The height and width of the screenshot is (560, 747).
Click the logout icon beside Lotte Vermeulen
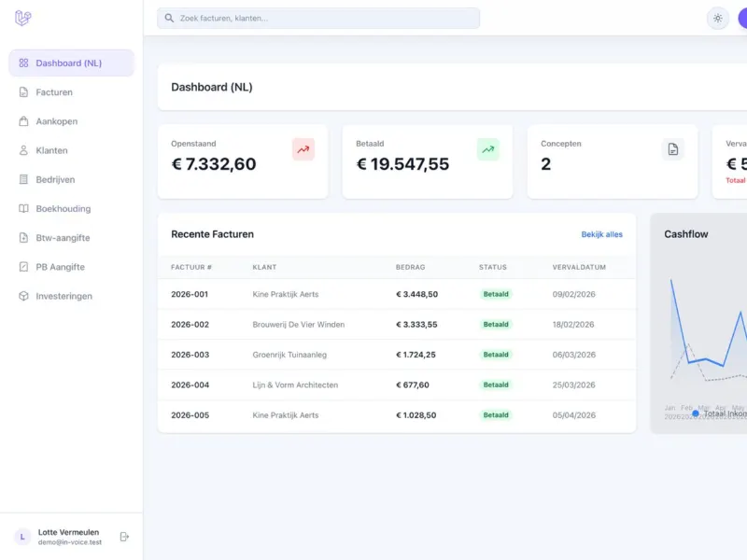pyautogui.click(x=124, y=537)
